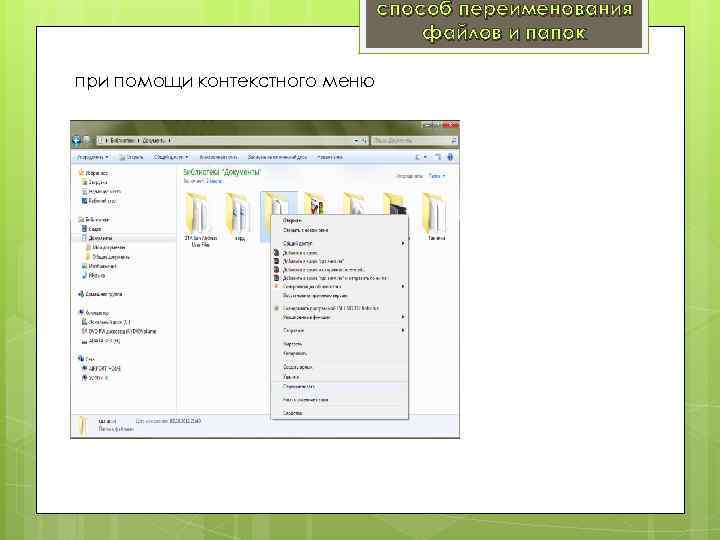The width and height of the screenshot is (720, 540).
Task: Select Рабочий стол in navigation pane
Action: tap(99, 201)
